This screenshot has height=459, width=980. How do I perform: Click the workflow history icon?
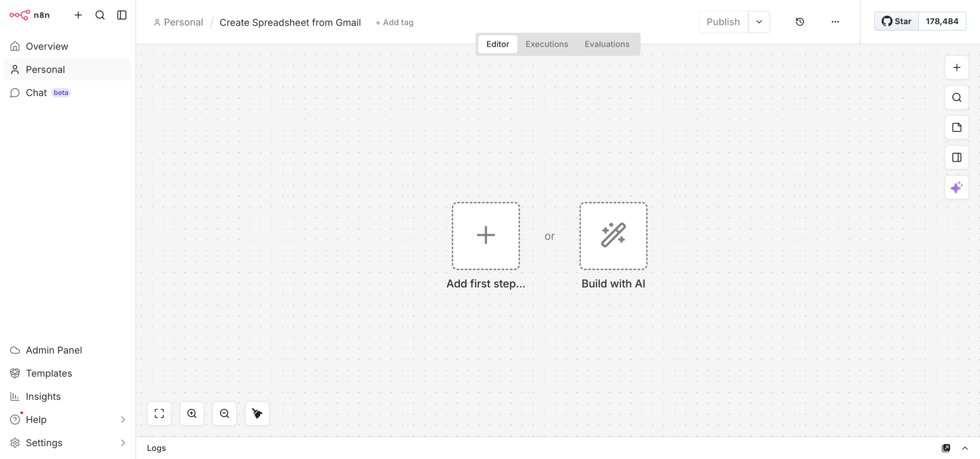[x=800, y=22]
